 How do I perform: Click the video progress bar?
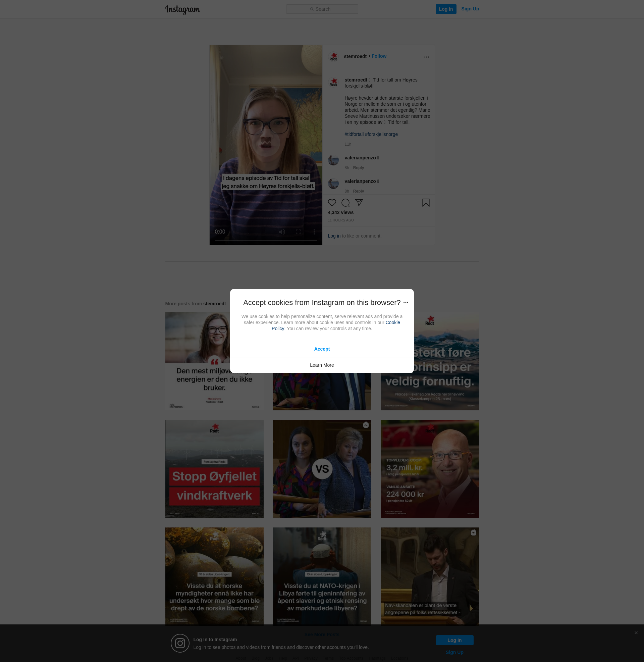tap(266, 241)
